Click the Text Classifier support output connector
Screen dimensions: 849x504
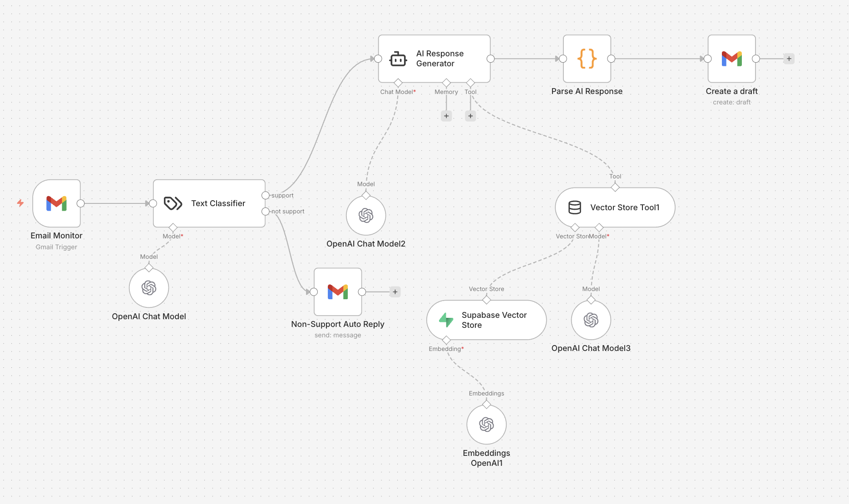(266, 195)
